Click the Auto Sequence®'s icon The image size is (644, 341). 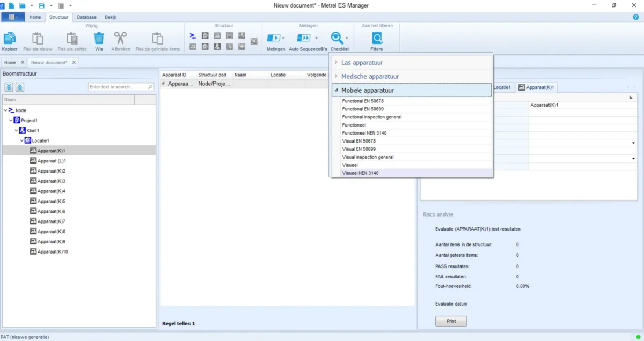click(x=304, y=38)
